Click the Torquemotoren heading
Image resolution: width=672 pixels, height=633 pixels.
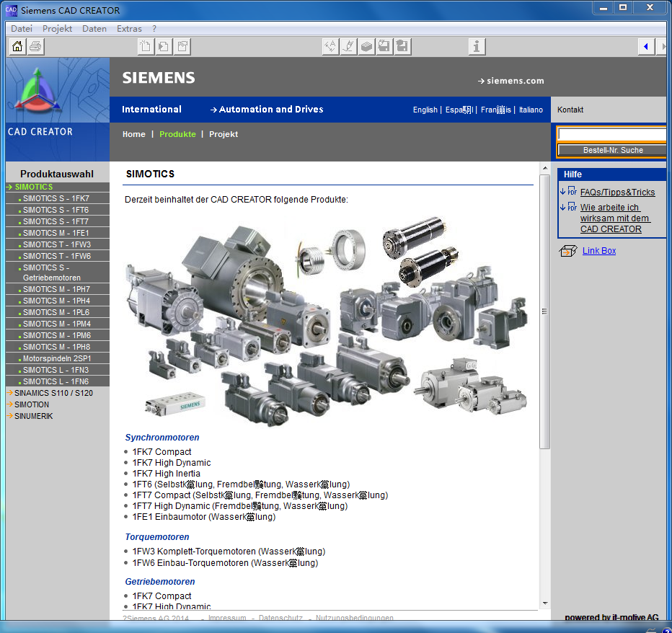coord(157,537)
